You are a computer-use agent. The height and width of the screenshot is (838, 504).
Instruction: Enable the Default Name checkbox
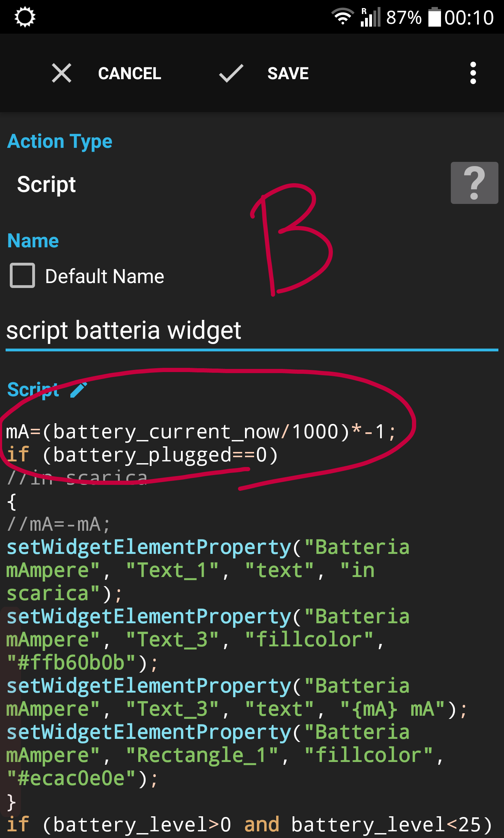pyautogui.click(x=22, y=275)
